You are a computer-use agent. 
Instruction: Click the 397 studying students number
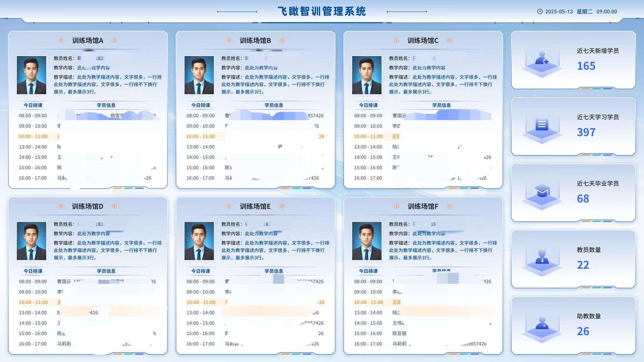pos(586,132)
